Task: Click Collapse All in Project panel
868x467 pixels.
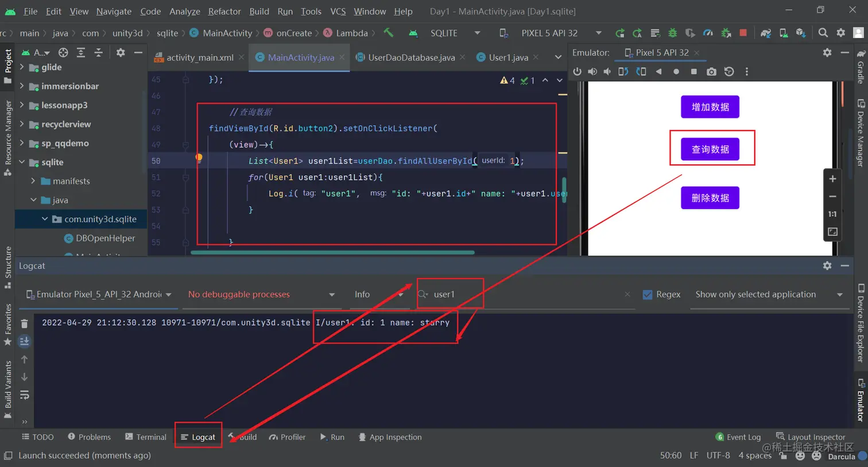Action: click(x=99, y=52)
